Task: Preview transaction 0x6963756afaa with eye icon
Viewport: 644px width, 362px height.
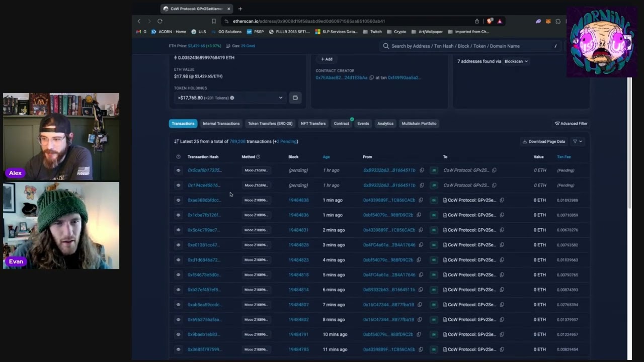Action: [178, 320]
